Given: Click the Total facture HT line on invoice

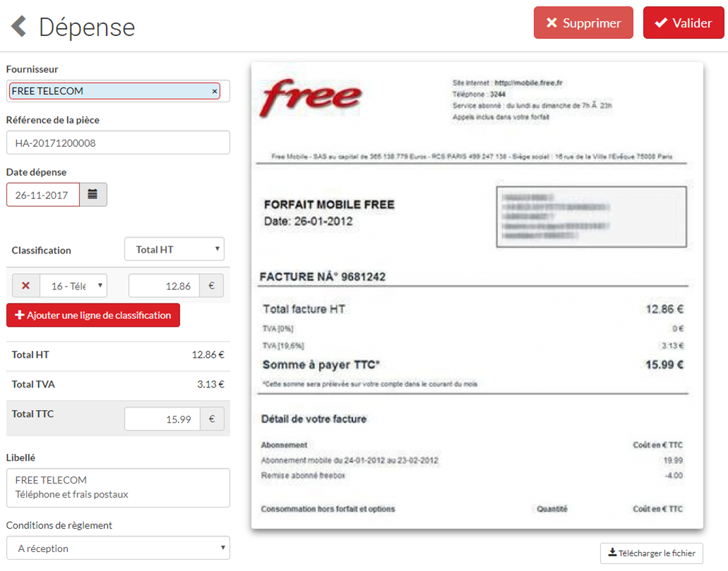Looking at the screenshot, I should coord(472,309).
